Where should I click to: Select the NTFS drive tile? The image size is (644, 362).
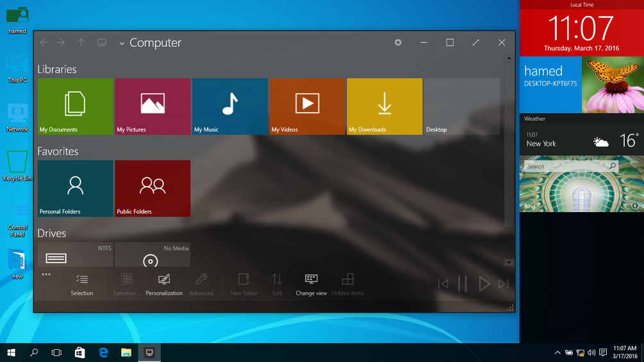tap(75, 254)
